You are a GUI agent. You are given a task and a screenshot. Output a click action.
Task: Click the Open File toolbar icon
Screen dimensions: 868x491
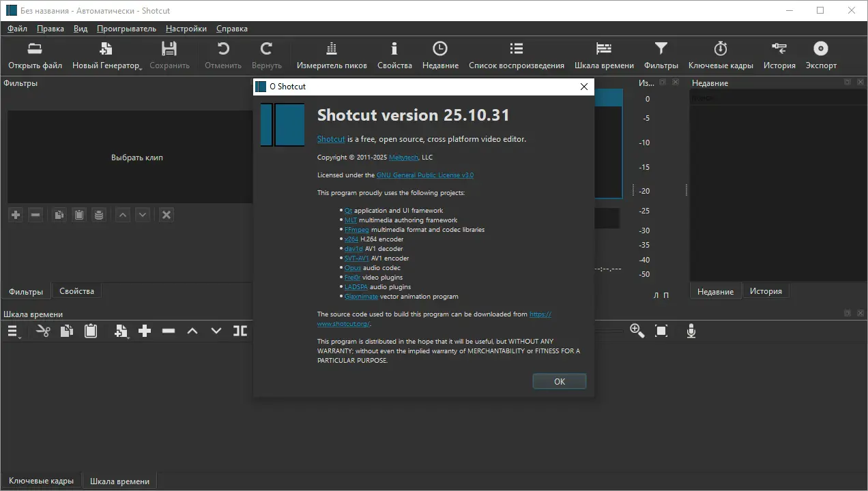pyautogui.click(x=35, y=48)
